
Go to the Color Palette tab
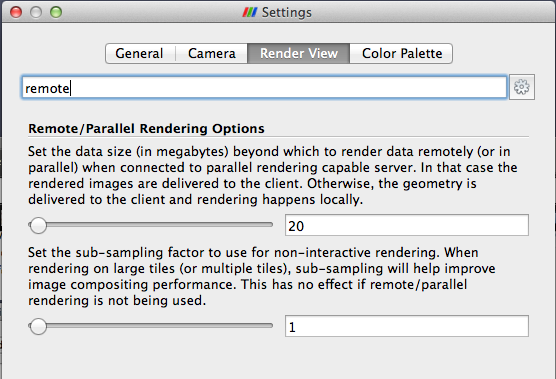pyautogui.click(x=401, y=54)
